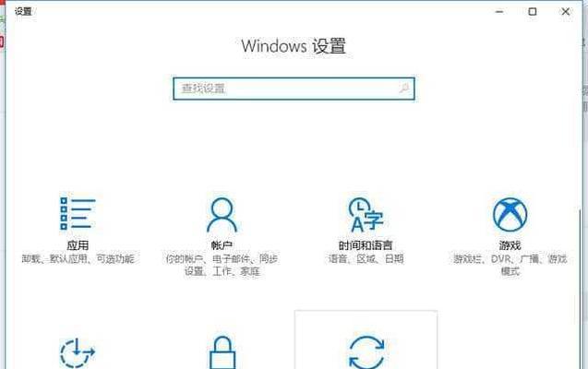
Task: Close the 设置 window
Action: (x=565, y=12)
